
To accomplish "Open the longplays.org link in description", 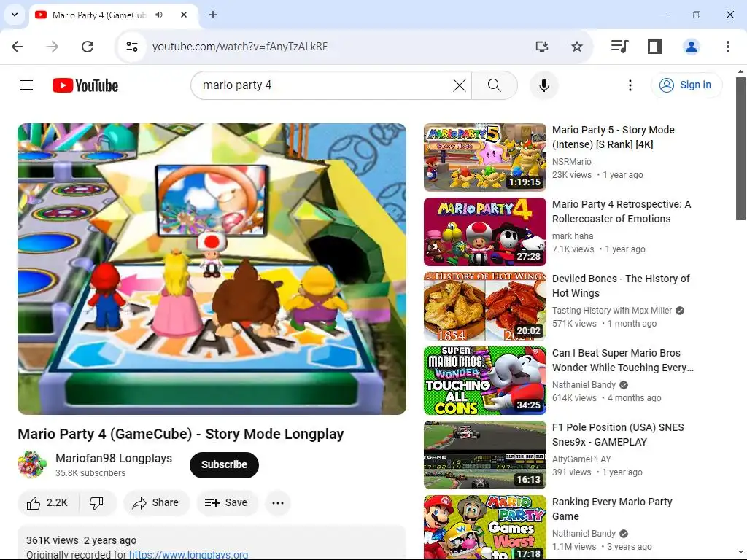I will 189,555.
